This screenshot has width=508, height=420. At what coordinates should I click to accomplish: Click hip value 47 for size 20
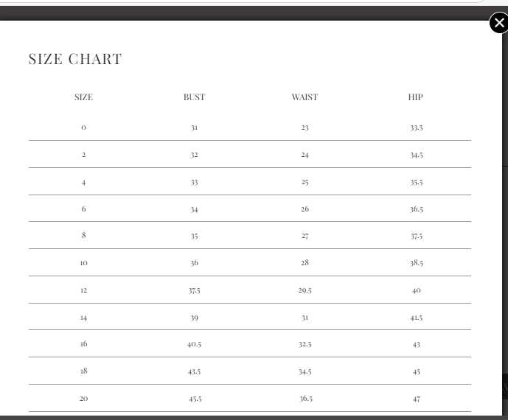pos(417,399)
